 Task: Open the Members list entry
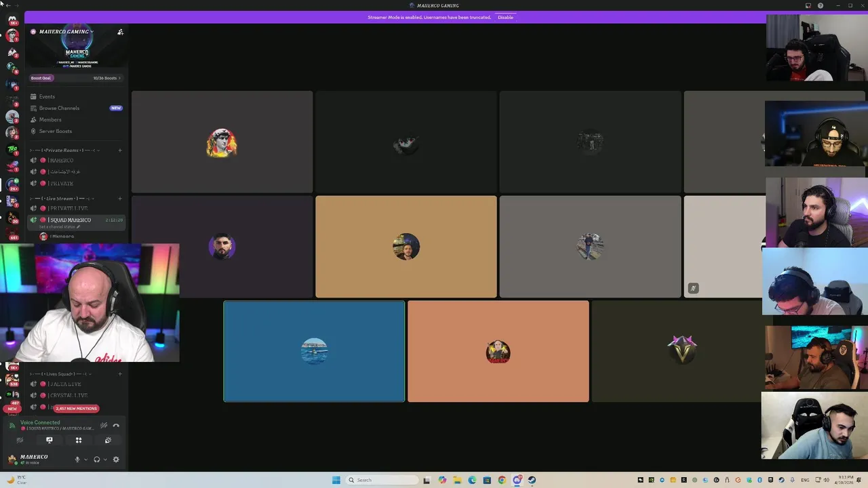[76, 119]
